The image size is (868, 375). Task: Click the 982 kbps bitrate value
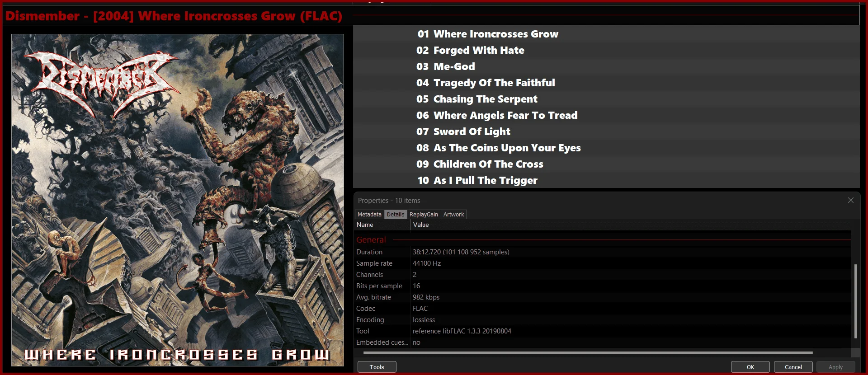426,297
